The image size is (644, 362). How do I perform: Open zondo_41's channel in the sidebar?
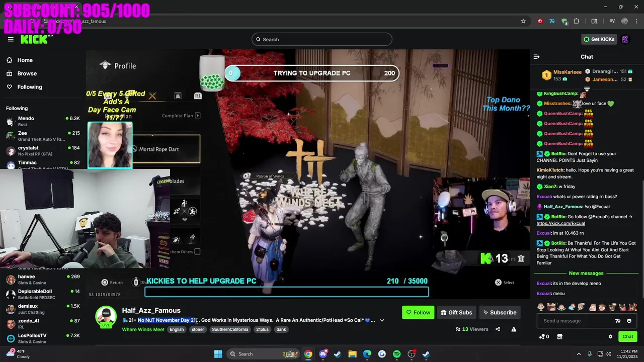(43, 323)
